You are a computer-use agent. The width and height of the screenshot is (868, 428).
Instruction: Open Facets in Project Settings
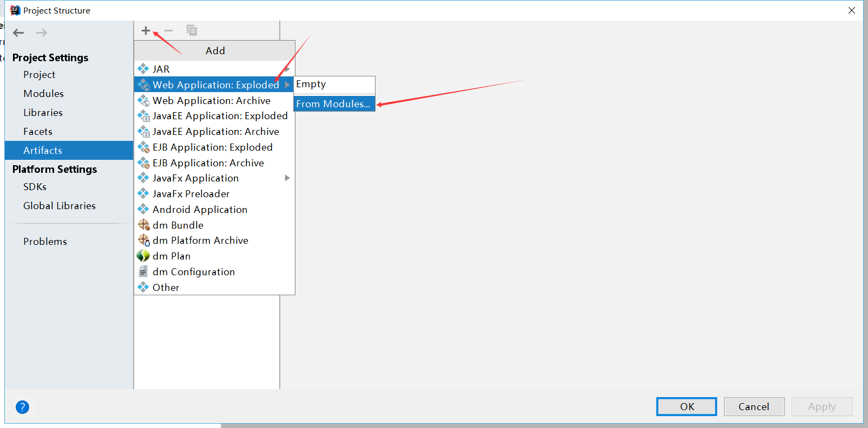coord(69,132)
